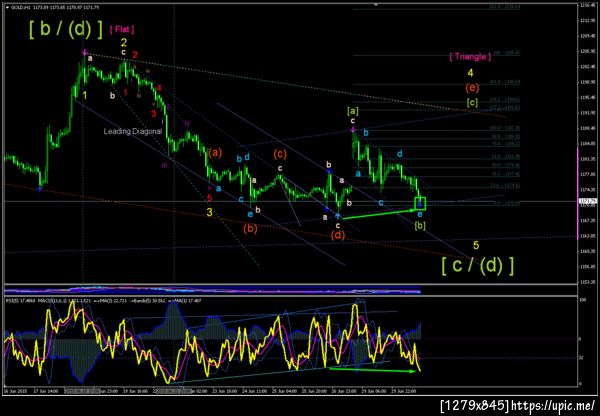Click the chart shift triangle on top edge
The height and width of the screenshot is (416, 600).
(x=376, y=5)
